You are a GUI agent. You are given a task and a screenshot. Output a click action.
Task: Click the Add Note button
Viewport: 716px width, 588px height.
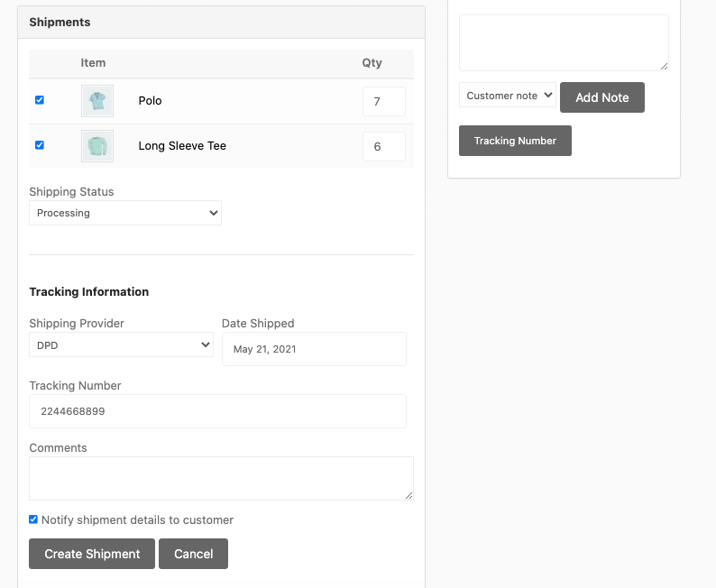pyautogui.click(x=602, y=97)
